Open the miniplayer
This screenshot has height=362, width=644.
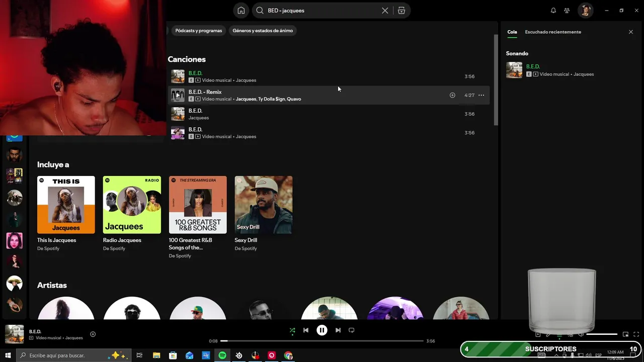click(625, 334)
